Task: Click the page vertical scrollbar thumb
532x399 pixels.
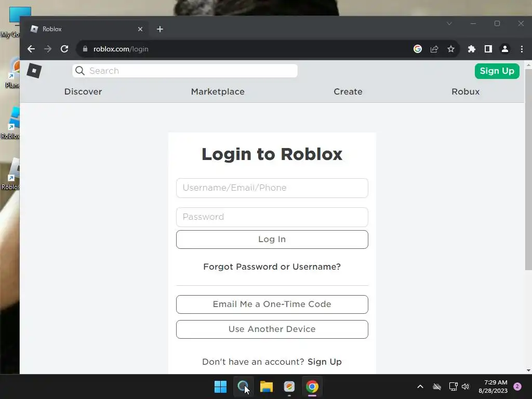Action: coord(528,170)
